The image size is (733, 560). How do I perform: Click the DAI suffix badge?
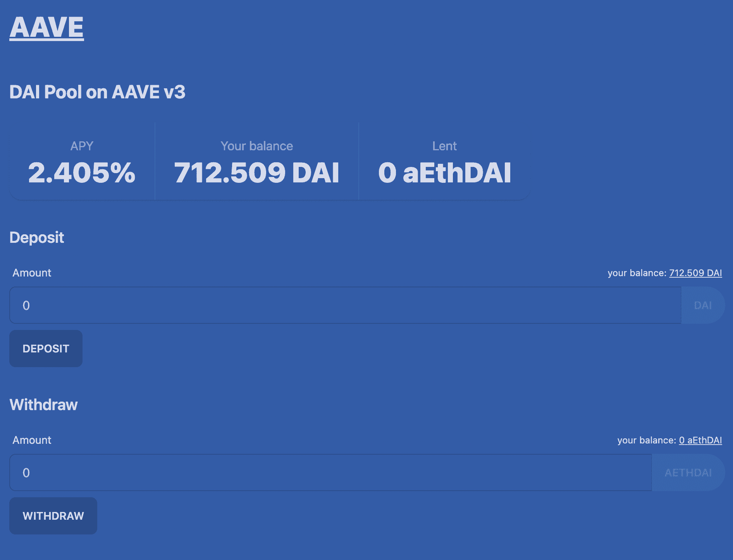[703, 305]
